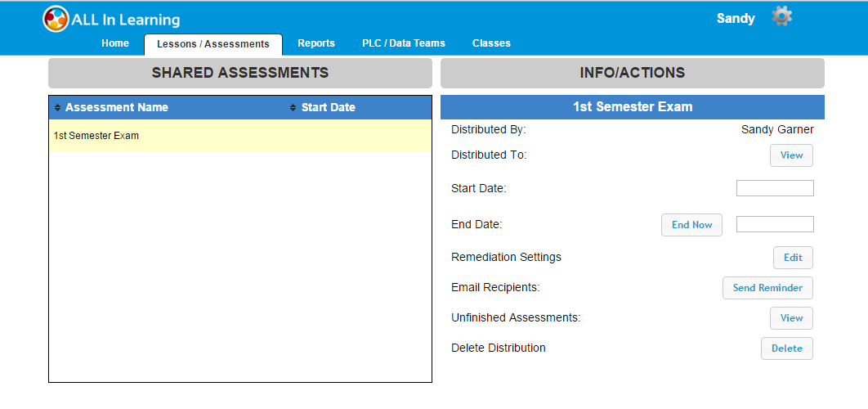Viewport: 868px width, 409px height.
Task: Go to the Home tab
Action: pyautogui.click(x=115, y=43)
